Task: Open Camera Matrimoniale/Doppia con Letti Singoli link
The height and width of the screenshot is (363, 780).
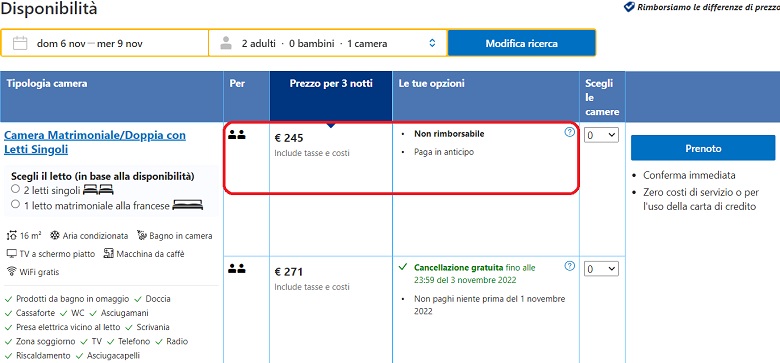Action: click(95, 142)
